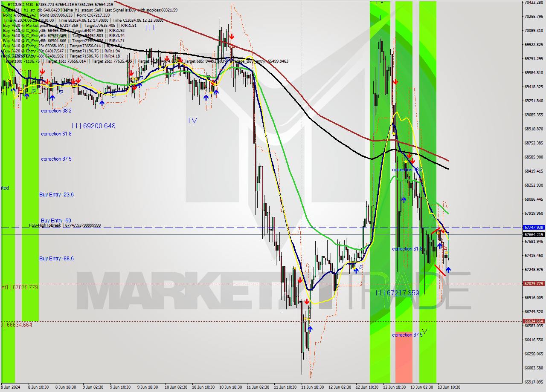Click the '10 Jun 18:30' time axis label

[230, 387]
